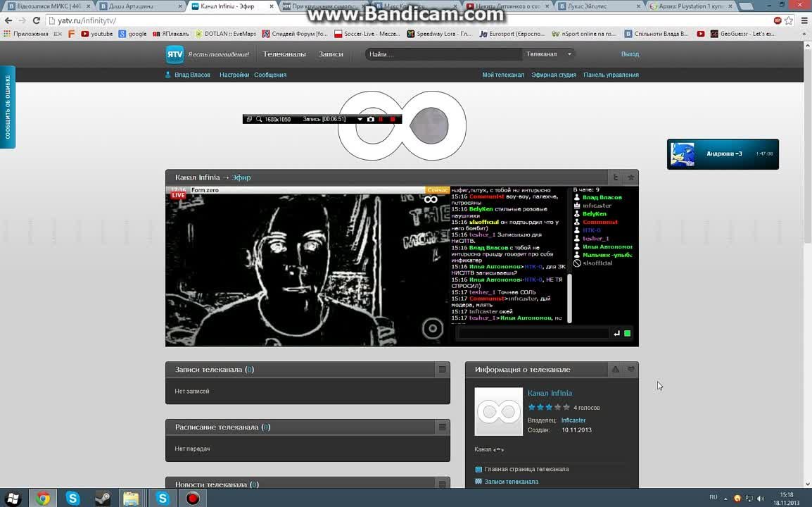The image size is (812, 507).
Task: Click the heart icon in channel info header
Action: 631,369
